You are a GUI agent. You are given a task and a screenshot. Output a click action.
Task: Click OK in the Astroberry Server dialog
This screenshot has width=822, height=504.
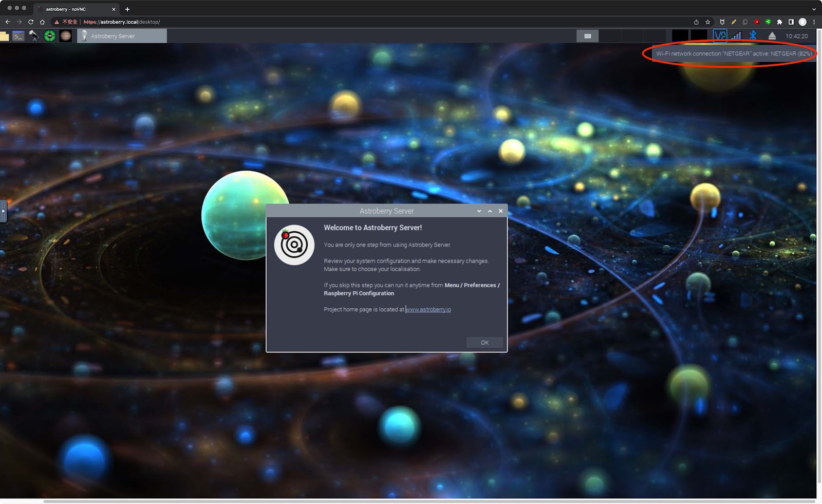pos(484,343)
